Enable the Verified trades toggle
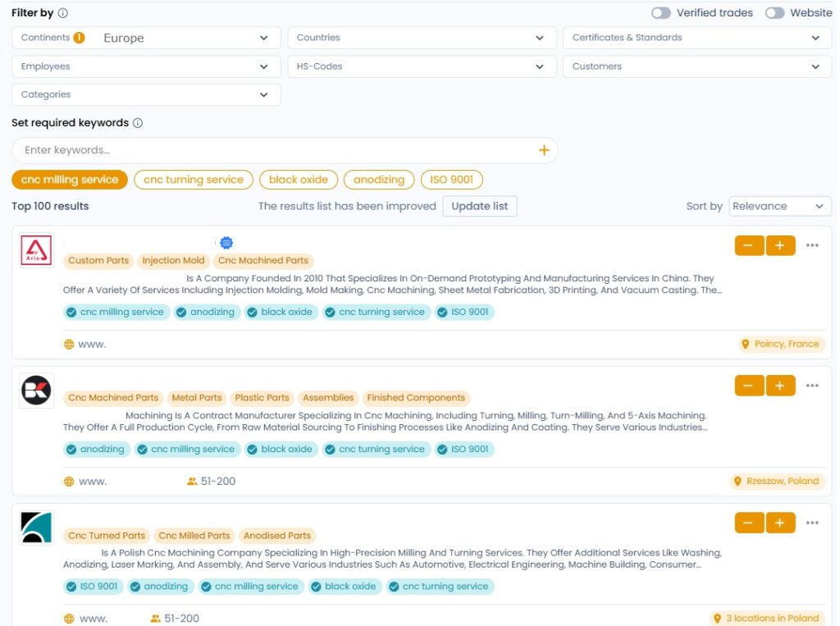 (661, 13)
